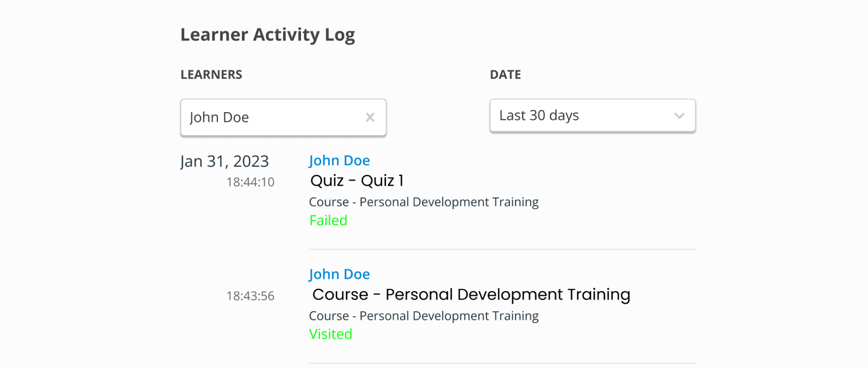
Task: Click the divider line below the Visited entry
Action: 502,363
